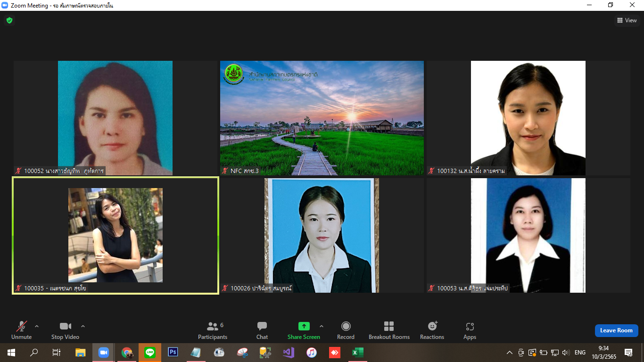
Task: Expand Share Screen options chevron
Action: 322,326
